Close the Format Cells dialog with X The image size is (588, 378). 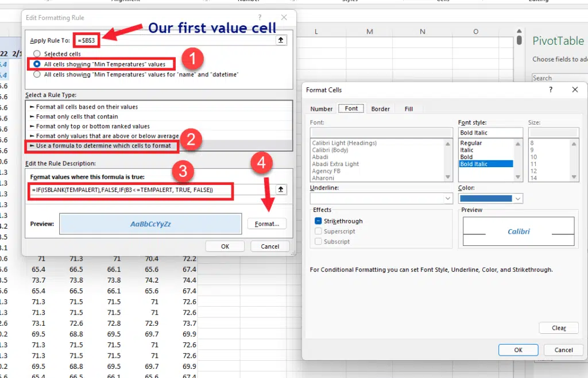point(575,90)
